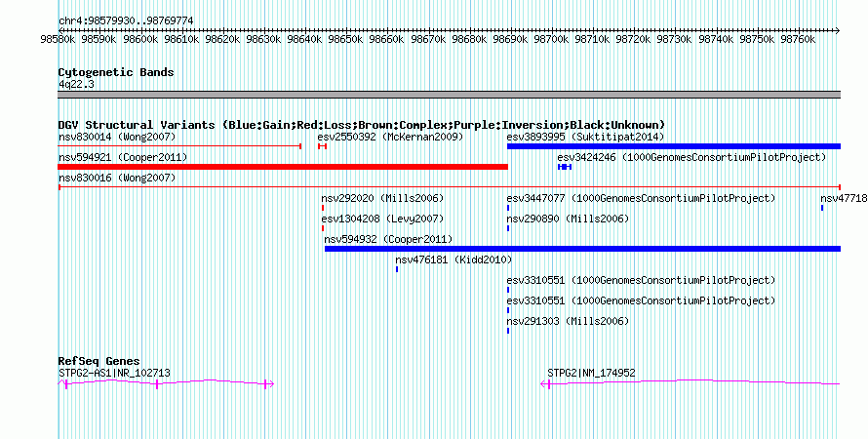Click the long thin red nsv830016 line
The width and height of the screenshot is (868, 439).
coord(450,187)
